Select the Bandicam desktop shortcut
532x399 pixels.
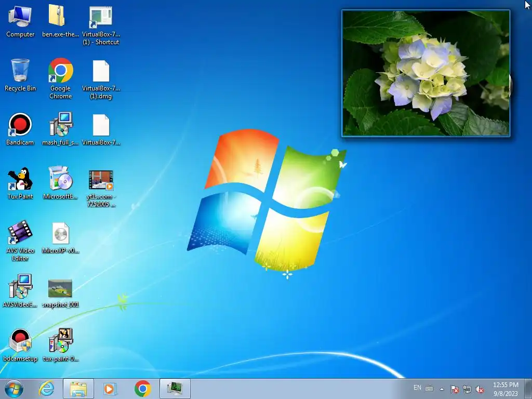(x=20, y=129)
